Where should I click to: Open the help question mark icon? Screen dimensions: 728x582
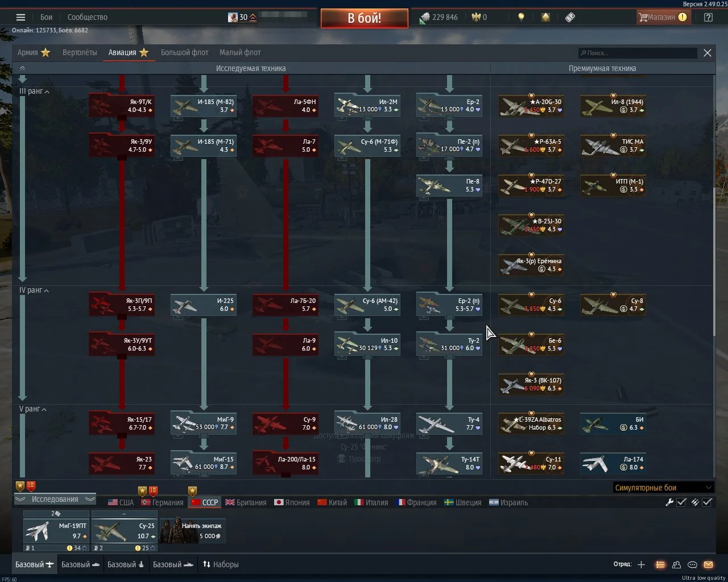[708, 17]
